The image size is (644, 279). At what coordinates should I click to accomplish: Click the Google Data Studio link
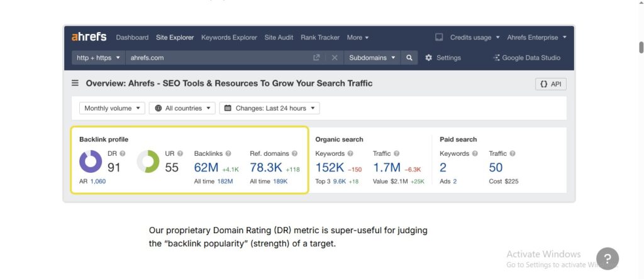coord(531,58)
